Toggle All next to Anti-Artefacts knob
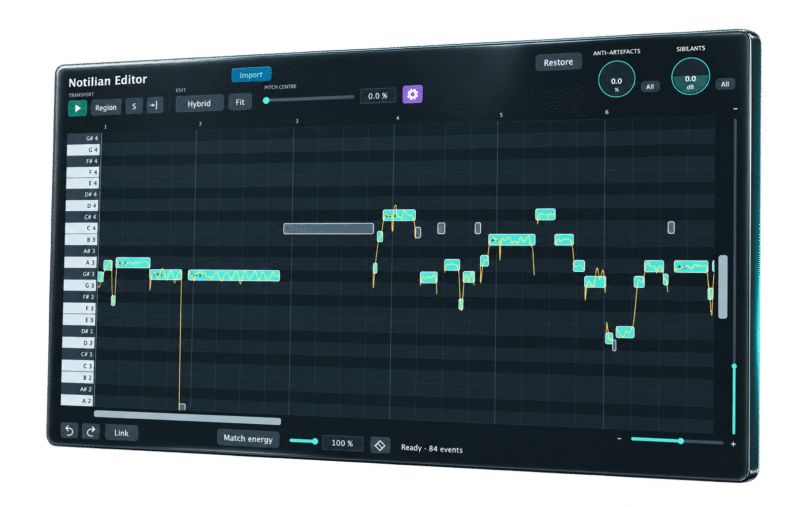 tap(650, 87)
